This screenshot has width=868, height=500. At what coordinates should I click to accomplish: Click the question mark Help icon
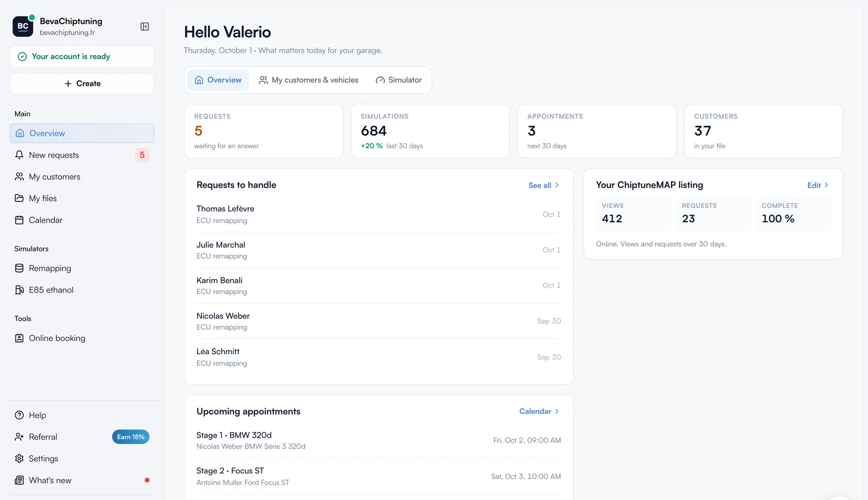[x=19, y=415]
